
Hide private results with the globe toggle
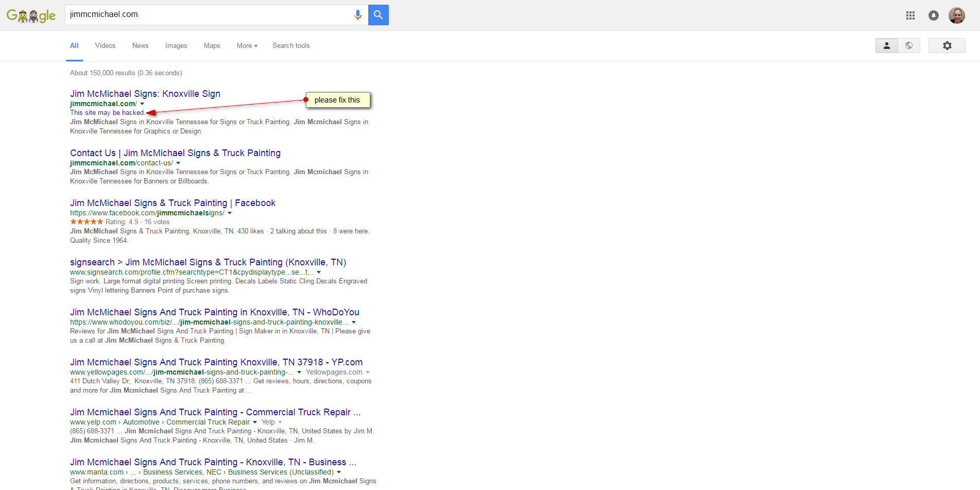tap(909, 46)
